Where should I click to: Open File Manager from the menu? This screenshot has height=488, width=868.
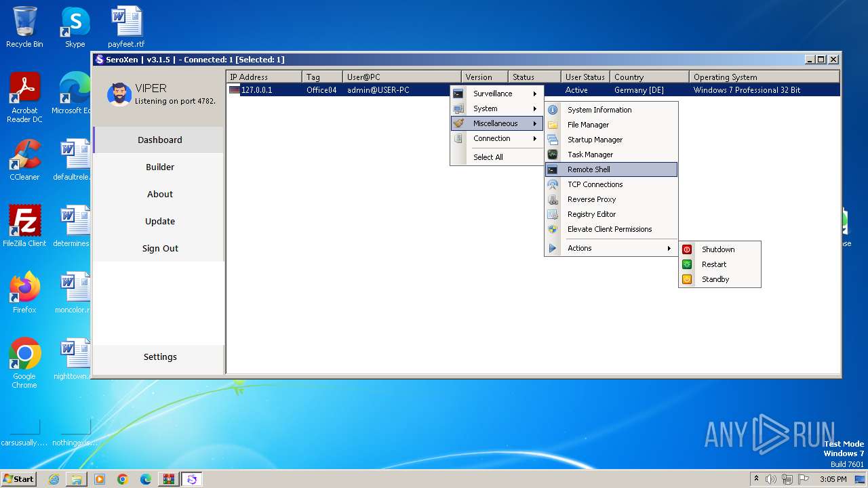click(611, 125)
